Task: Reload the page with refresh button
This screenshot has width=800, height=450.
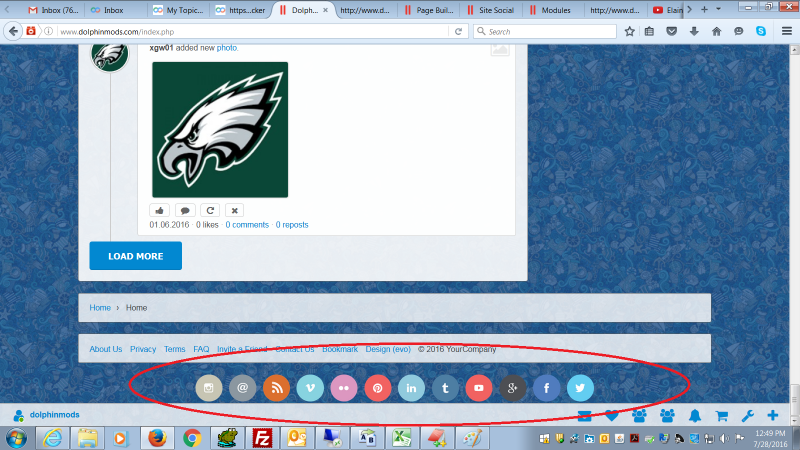Action: click(x=458, y=31)
